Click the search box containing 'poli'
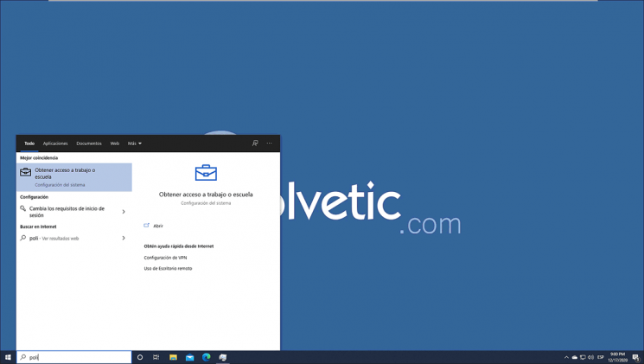The width and height of the screenshot is (644, 364). [74, 357]
